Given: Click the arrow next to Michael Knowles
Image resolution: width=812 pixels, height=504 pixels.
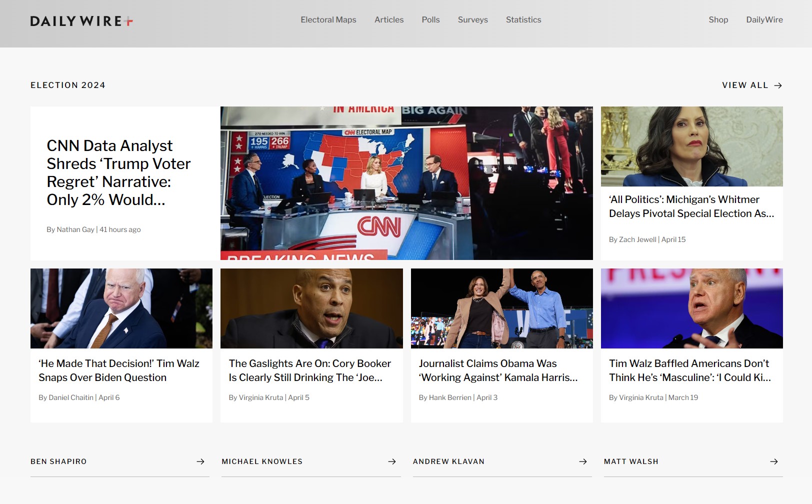Looking at the screenshot, I should click(x=392, y=461).
